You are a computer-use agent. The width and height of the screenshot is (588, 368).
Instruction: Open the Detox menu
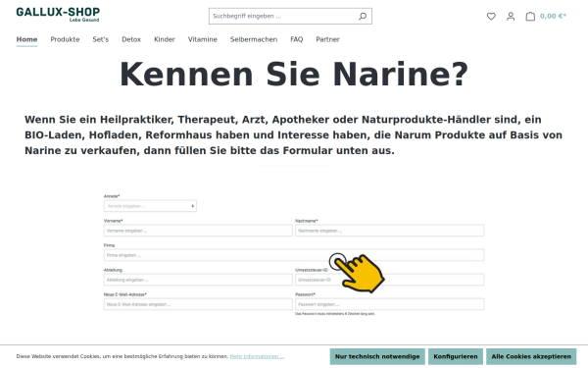point(131,39)
